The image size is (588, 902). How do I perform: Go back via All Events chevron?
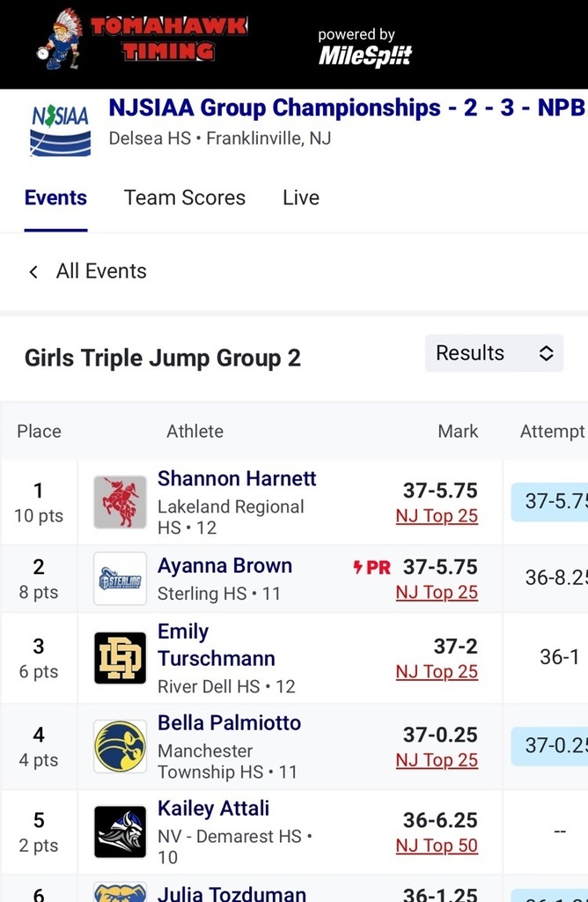(x=33, y=271)
